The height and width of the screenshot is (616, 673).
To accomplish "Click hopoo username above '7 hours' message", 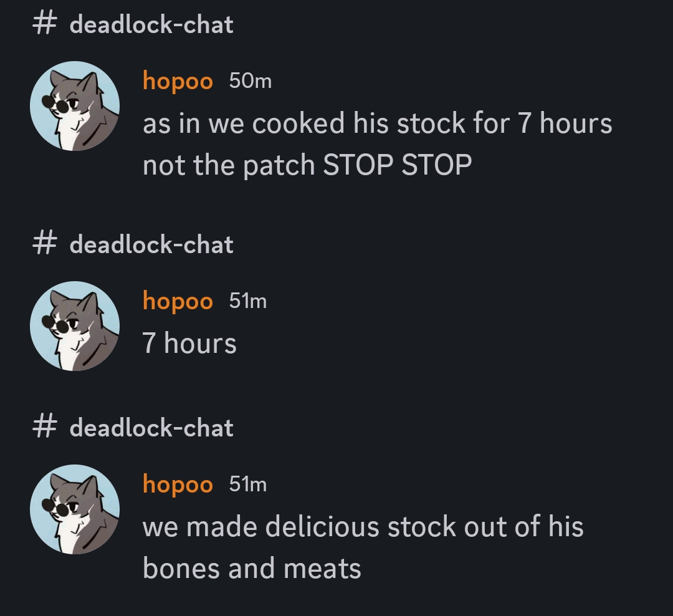I will (x=178, y=302).
